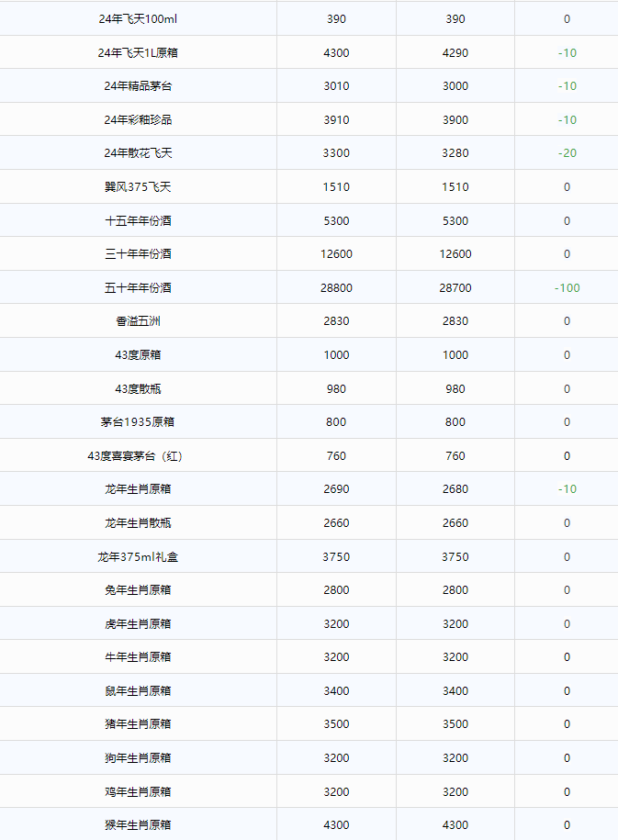Viewport: 618px width, 840px height.
Task: Select 龙年375ml礼盒 product name
Action: 138,557
